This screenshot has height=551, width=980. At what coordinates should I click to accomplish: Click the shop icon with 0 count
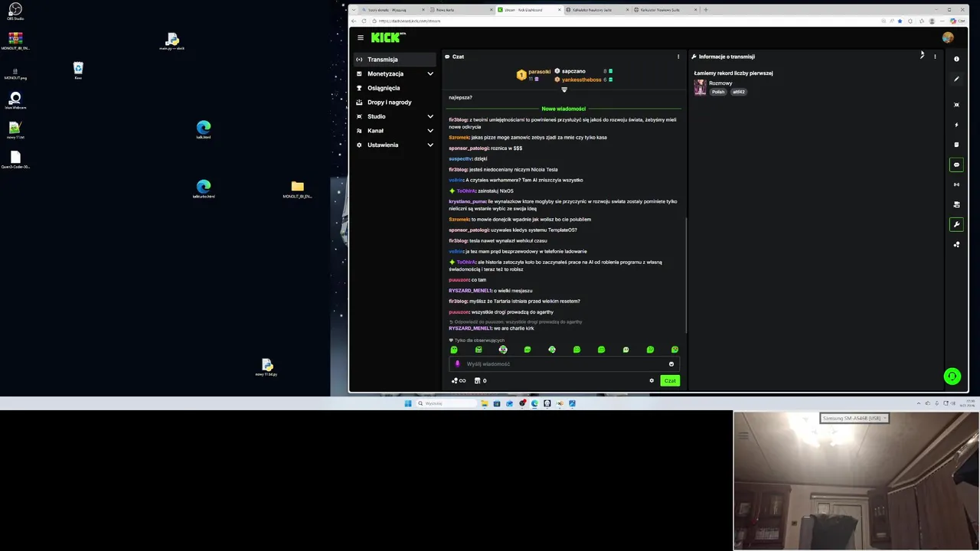[x=480, y=380]
